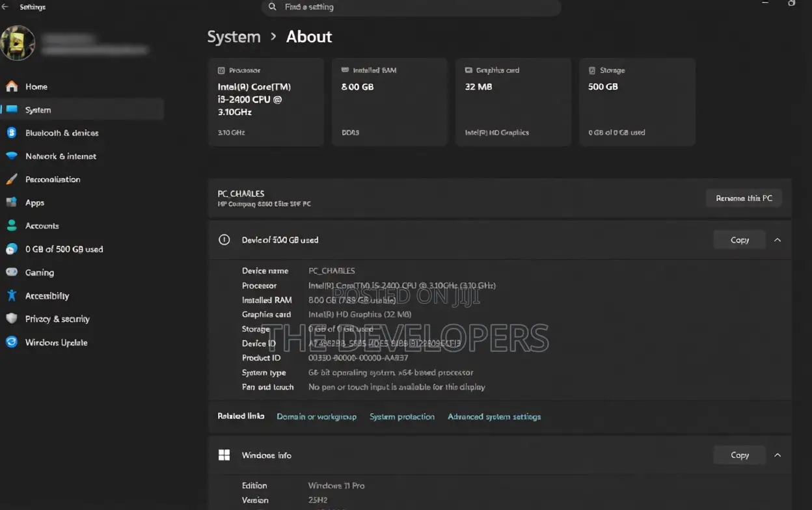The image size is (812, 510).
Task: Open Home in the sidebar
Action: click(82, 87)
